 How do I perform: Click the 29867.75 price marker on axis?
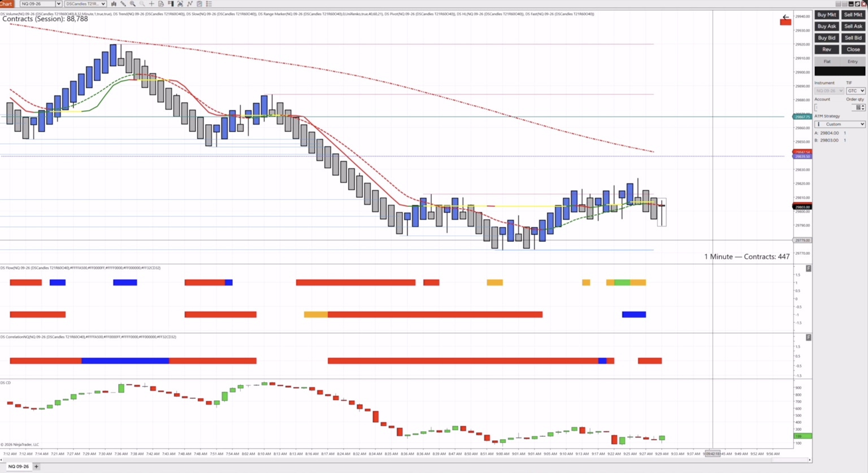[802, 117]
